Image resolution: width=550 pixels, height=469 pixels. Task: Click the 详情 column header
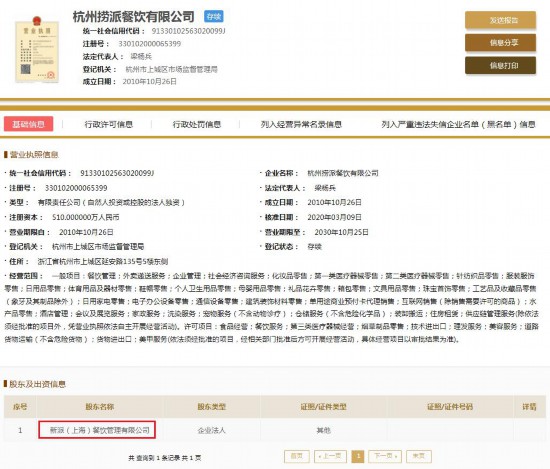point(529,407)
